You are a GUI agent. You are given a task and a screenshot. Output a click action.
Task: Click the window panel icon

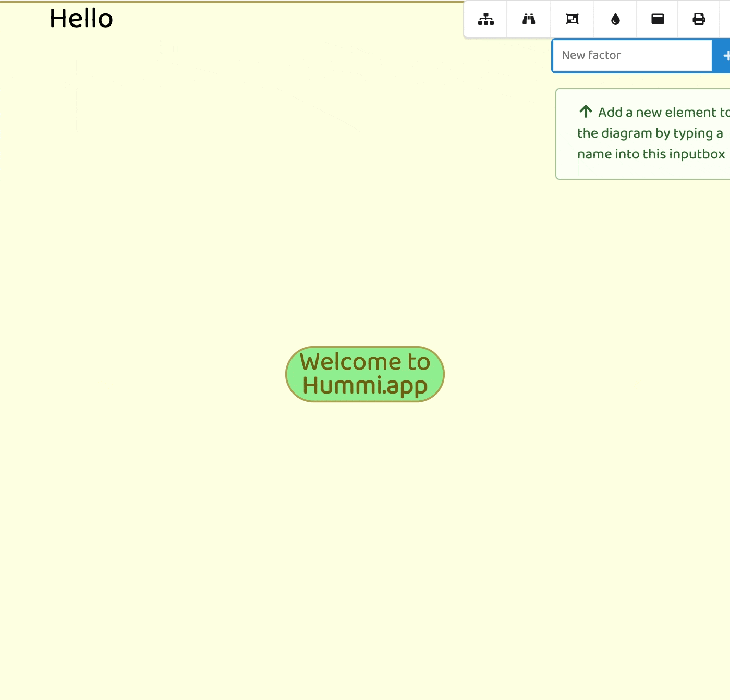[658, 19]
